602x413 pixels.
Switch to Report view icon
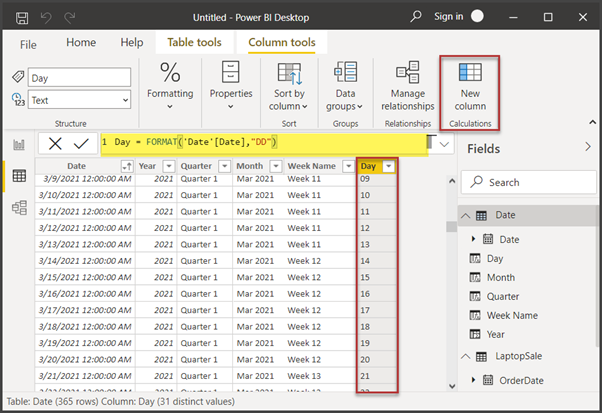coord(19,145)
